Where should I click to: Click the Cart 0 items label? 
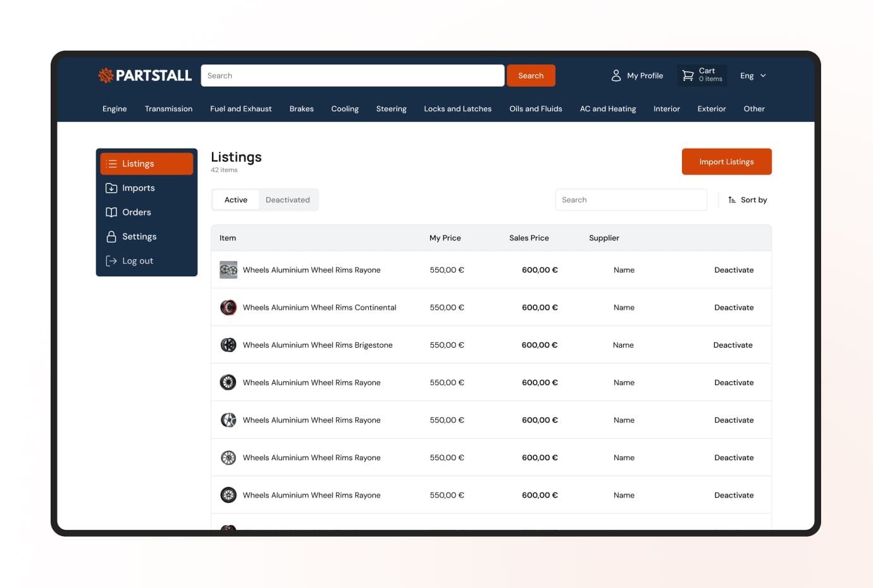(710, 75)
